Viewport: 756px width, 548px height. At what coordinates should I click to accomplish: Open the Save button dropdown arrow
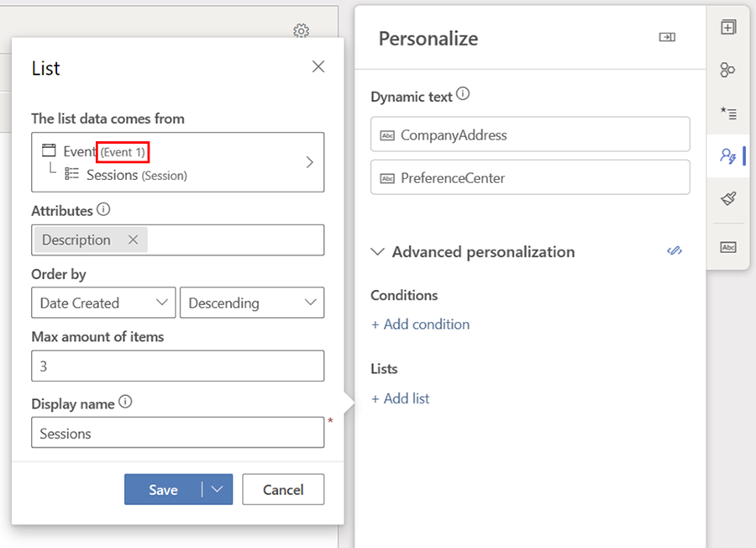tap(218, 490)
